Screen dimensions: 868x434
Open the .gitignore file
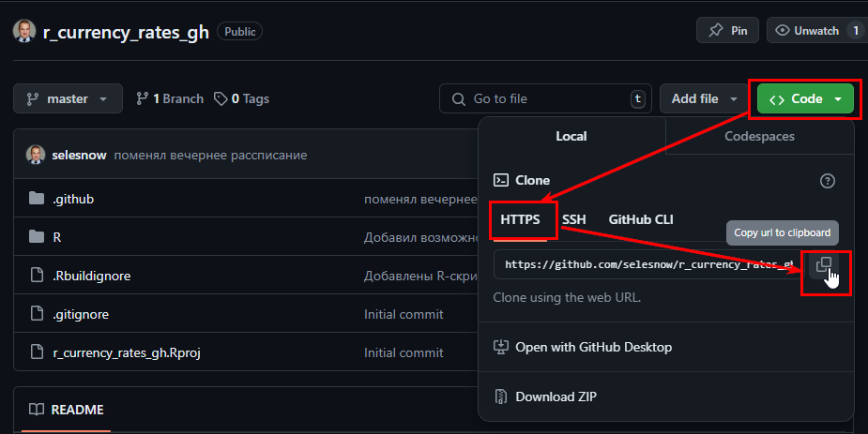tap(81, 314)
